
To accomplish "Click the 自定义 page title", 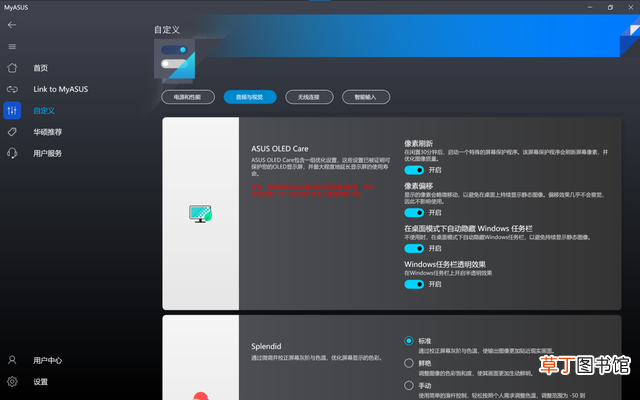I will [167, 30].
